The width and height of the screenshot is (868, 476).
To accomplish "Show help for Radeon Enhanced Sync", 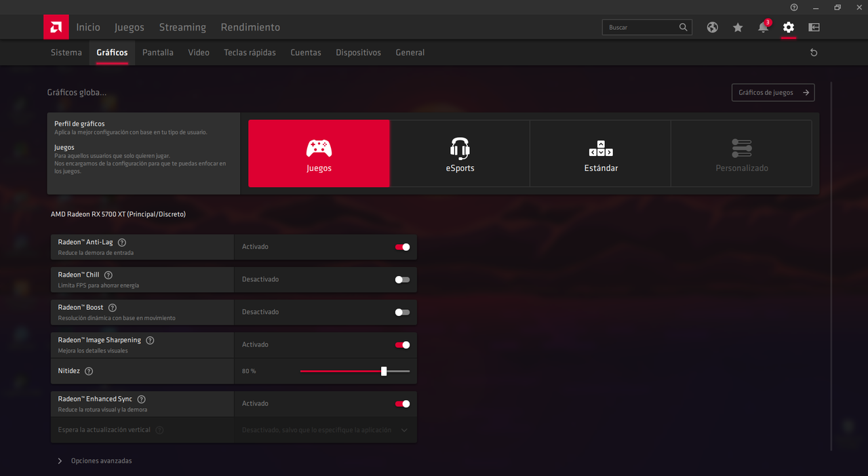I will tap(142, 399).
